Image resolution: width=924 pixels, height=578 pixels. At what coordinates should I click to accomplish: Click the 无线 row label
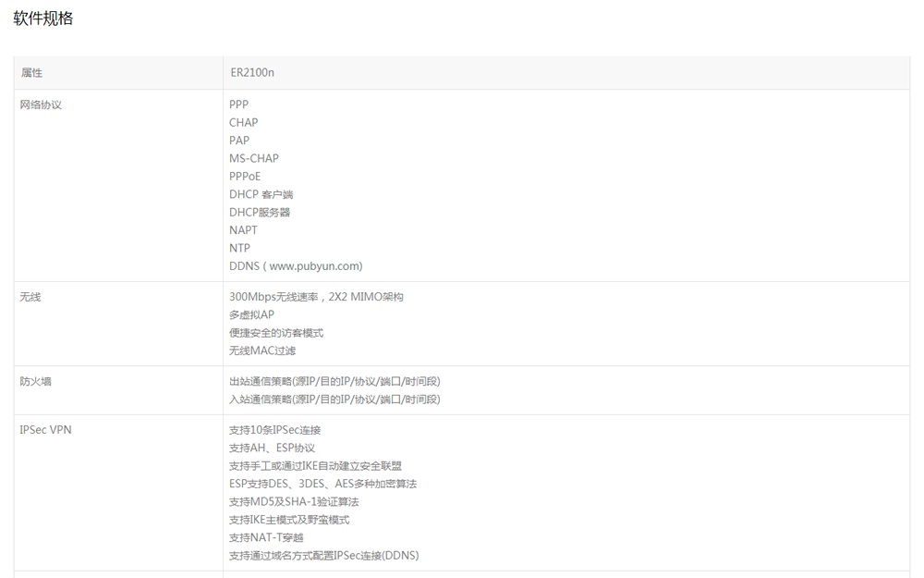(30, 297)
